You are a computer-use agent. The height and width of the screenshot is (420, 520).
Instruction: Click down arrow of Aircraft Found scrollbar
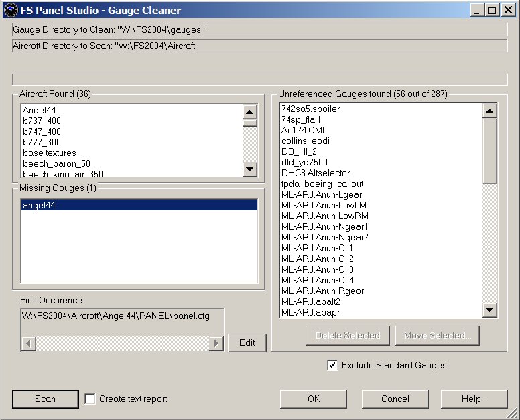[250, 169]
